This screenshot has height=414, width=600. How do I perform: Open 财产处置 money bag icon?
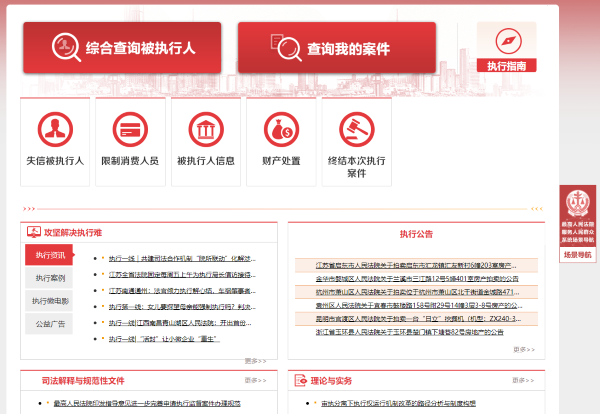point(281,129)
